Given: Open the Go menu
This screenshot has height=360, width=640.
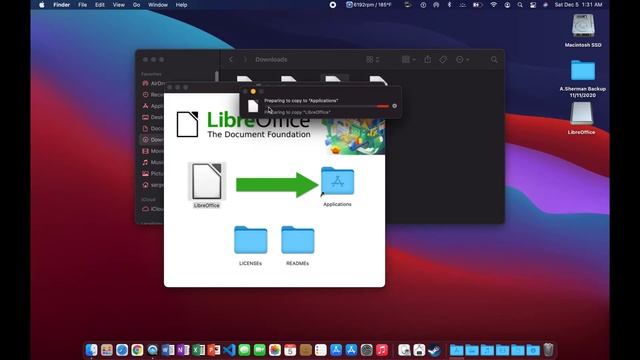Looking at the screenshot, I should pyautogui.click(x=136, y=5).
